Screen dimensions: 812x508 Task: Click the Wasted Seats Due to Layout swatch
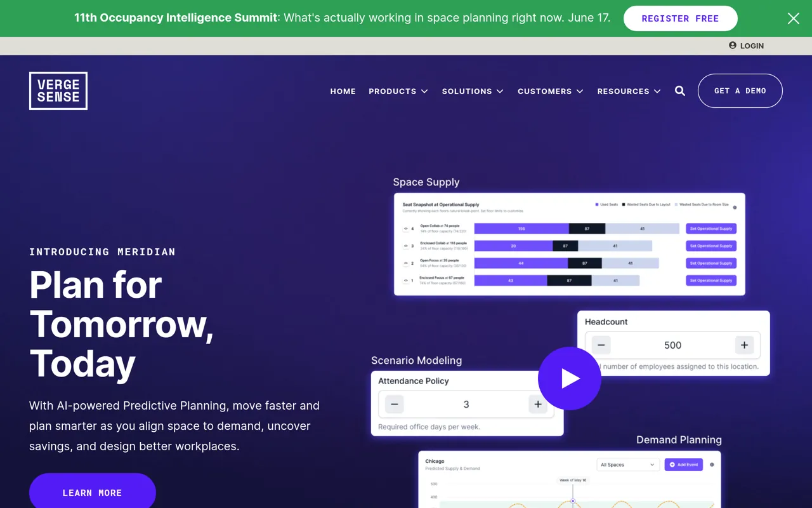(x=624, y=204)
